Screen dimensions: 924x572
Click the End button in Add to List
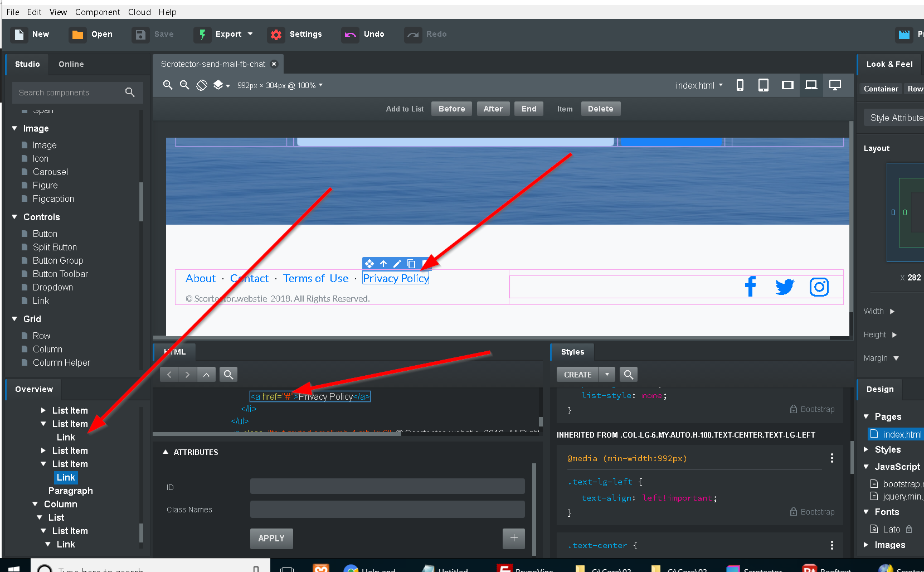[529, 109]
